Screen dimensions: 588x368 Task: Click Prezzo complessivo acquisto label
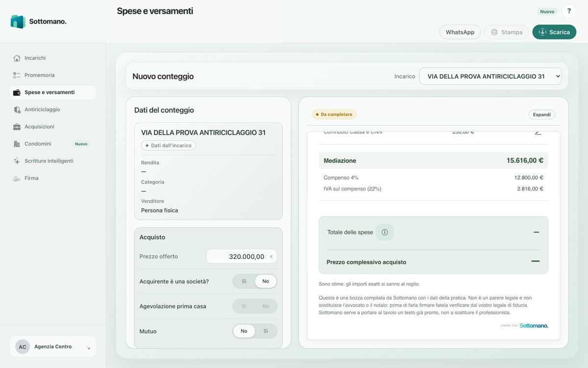click(367, 262)
